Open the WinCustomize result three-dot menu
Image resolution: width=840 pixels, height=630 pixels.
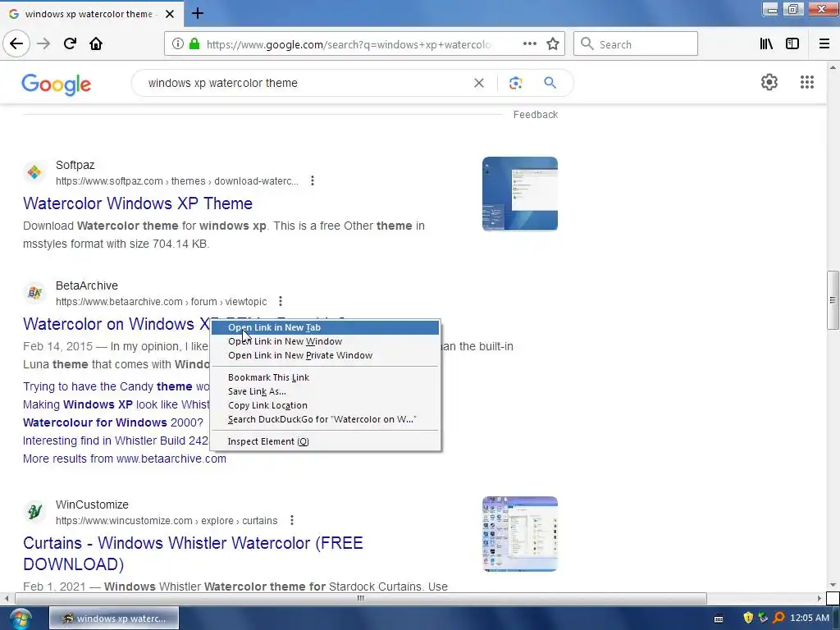click(x=291, y=520)
